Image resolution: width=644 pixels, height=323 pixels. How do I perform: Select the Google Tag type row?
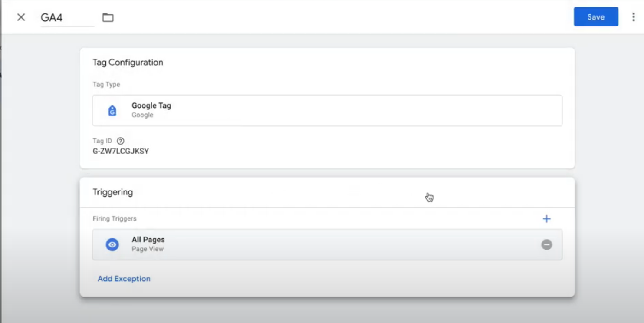327,110
